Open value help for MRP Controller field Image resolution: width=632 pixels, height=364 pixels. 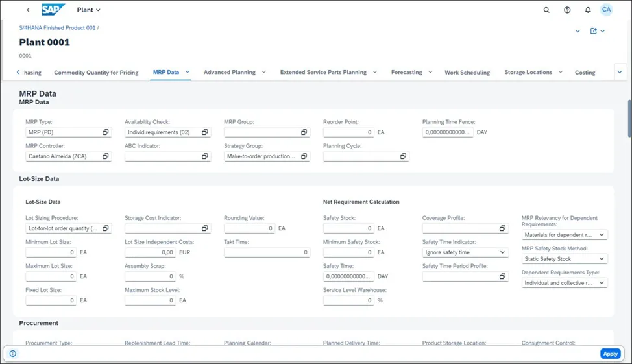[106, 156]
